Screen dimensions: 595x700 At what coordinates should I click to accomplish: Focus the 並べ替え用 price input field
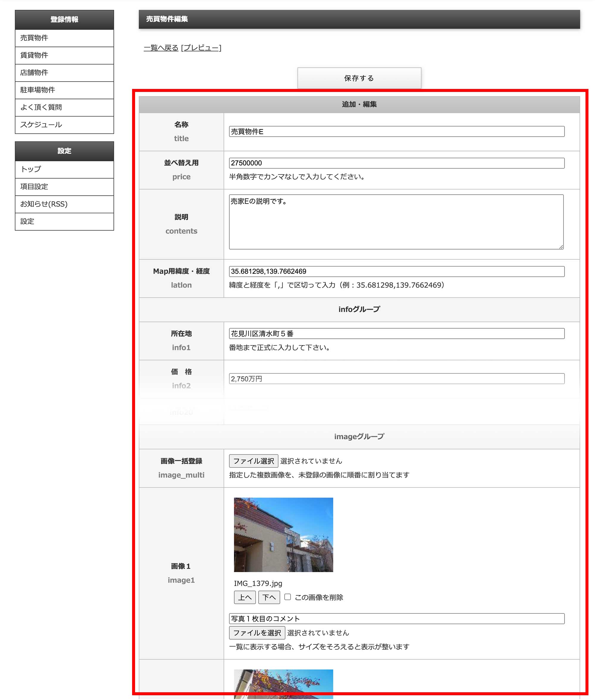tap(397, 163)
